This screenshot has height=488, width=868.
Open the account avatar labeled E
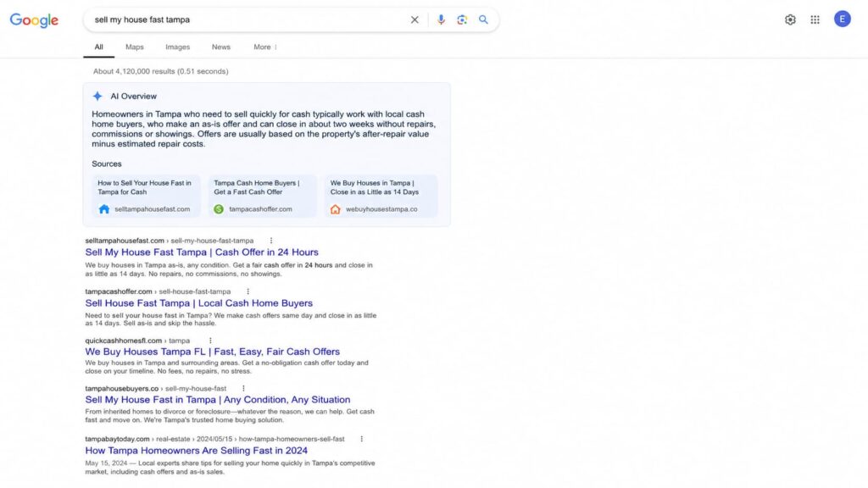click(x=842, y=19)
